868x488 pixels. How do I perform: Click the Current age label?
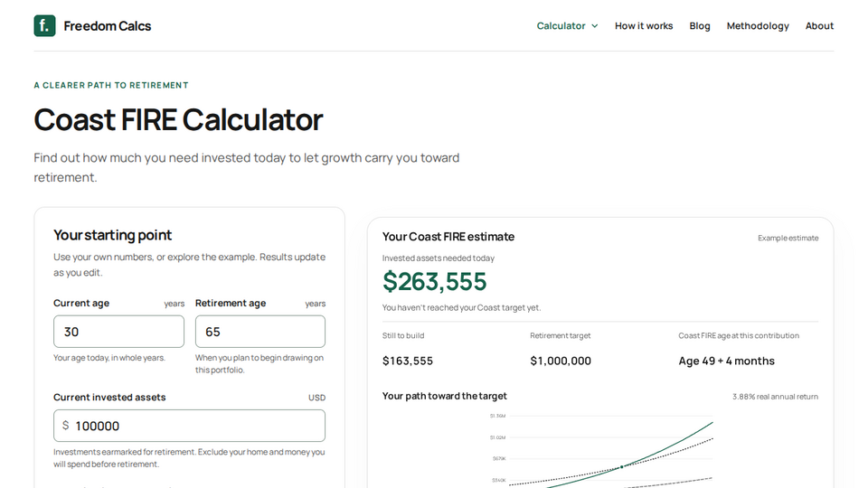click(80, 304)
